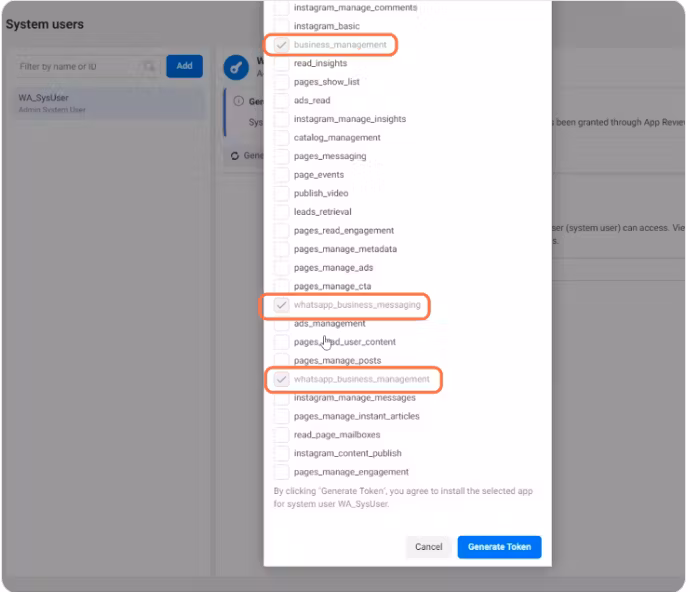Enable the pages_messaging checkbox
Viewport: 690px width, 592px height.
tap(282, 157)
